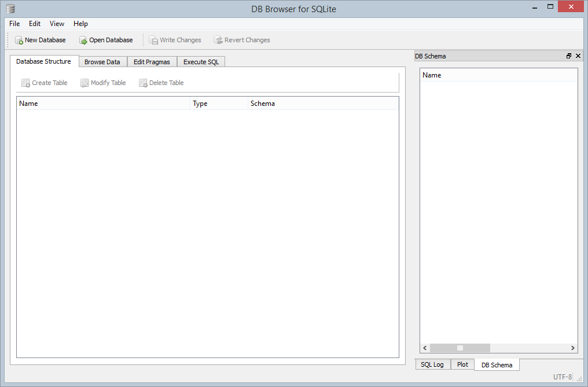This screenshot has height=387, width=588.
Task: Click the New Database toolbar icon
Action: click(x=19, y=40)
